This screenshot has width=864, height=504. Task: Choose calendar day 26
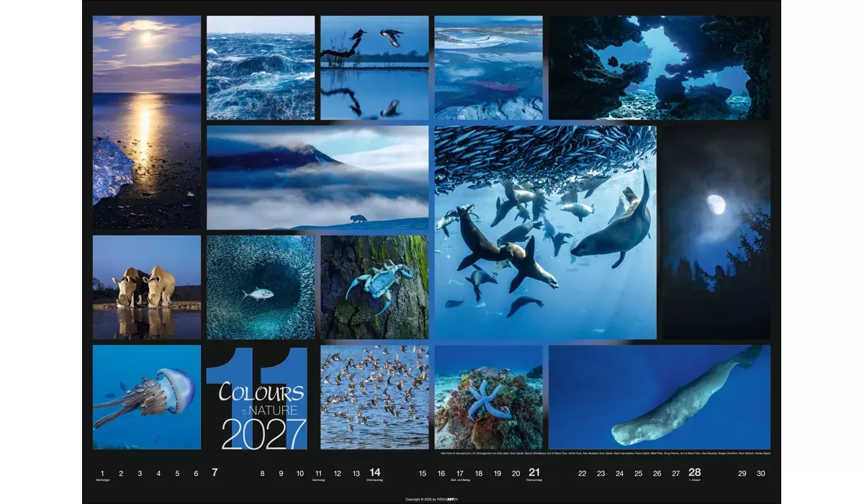657,473
